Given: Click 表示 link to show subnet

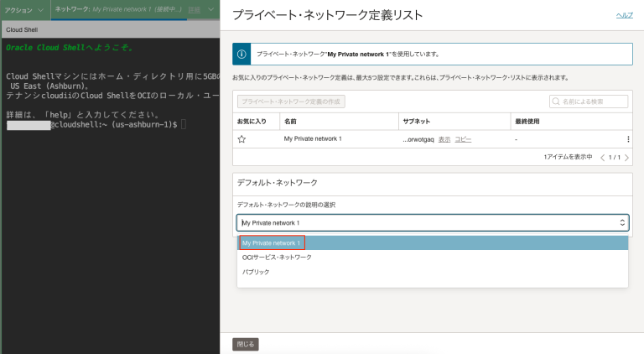Looking at the screenshot, I should 444,139.
